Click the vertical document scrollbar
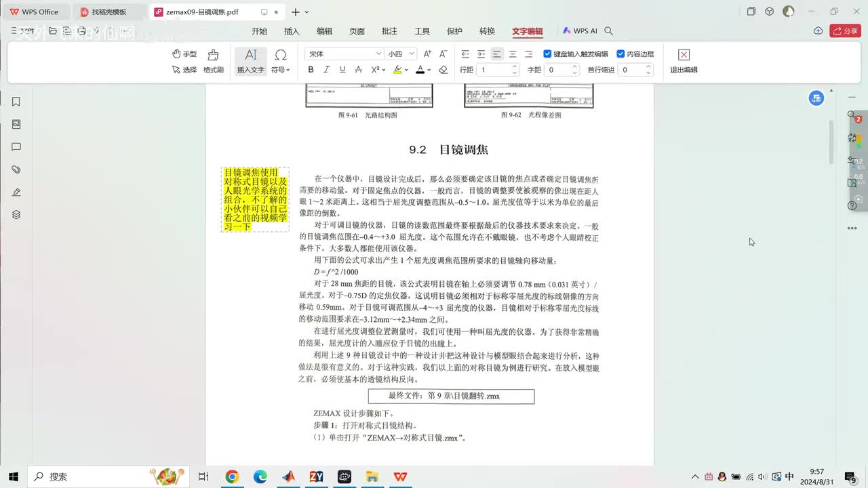868x488 pixels. (x=831, y=142)
